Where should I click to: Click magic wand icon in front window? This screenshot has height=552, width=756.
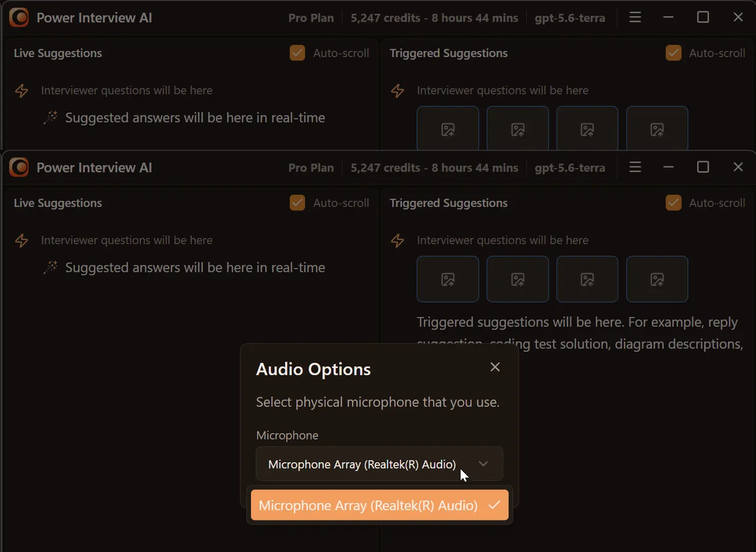[51, 268]
